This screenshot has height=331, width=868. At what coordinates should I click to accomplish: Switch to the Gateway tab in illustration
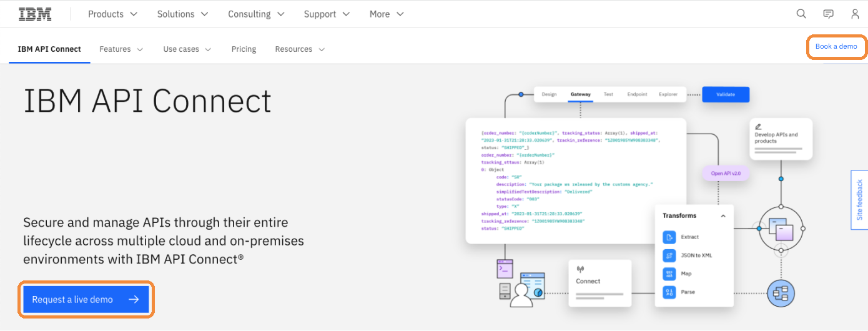(x=580, y=94)
